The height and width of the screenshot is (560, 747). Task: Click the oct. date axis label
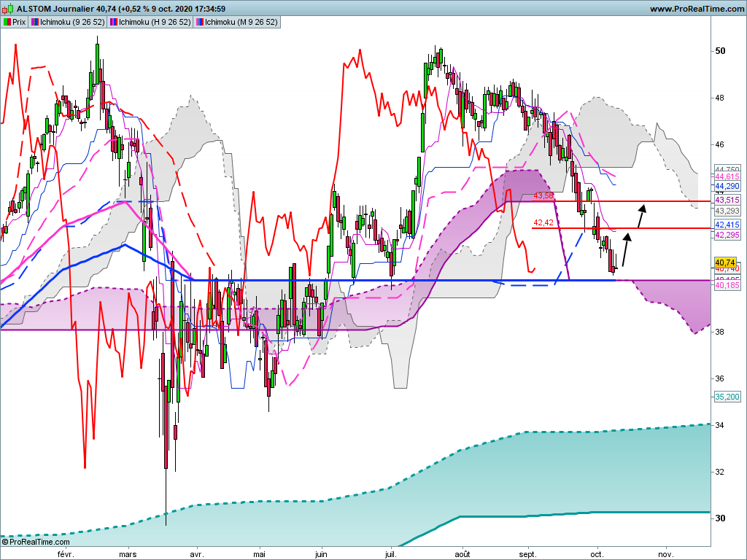tap(597, 554)
